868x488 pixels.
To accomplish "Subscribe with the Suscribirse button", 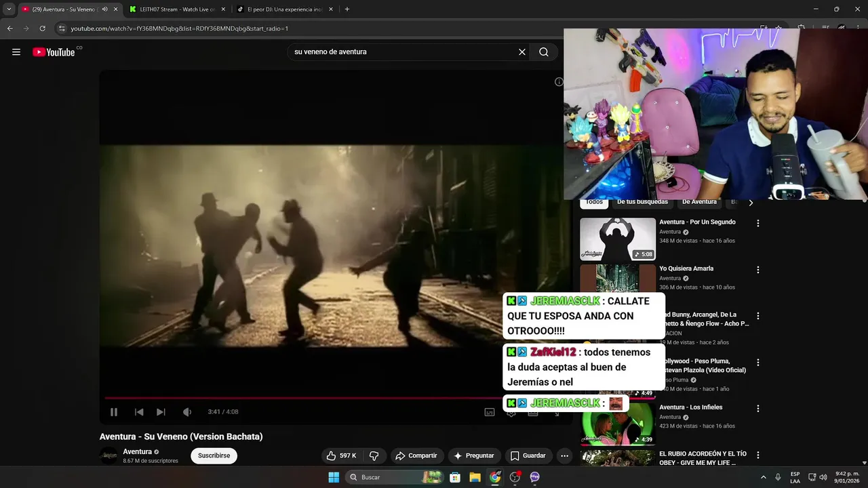I will [214, 455].
